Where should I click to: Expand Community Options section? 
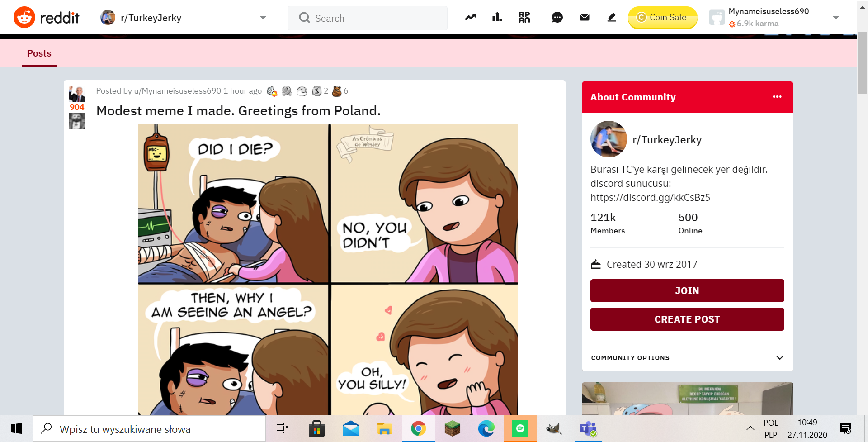point(687,357)
